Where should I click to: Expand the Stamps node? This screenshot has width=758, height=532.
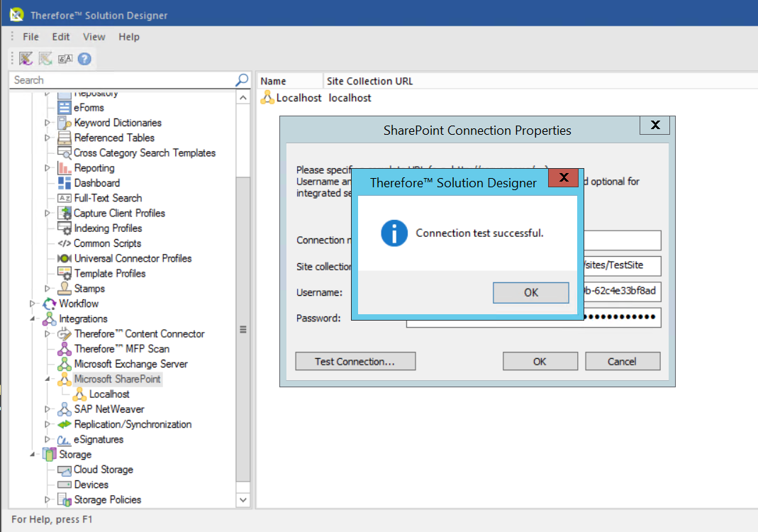pyautogui.click(x=47, y=288)
